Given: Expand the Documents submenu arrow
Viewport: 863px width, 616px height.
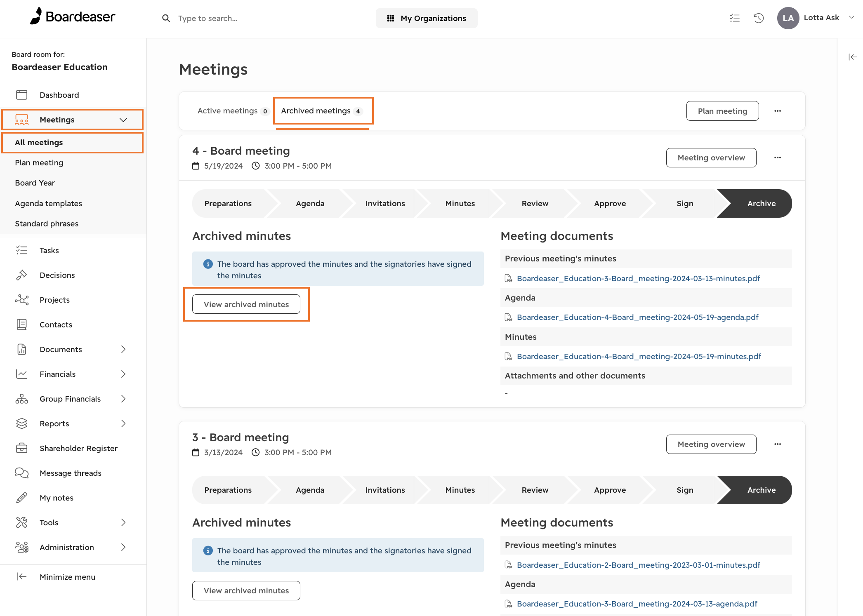Looking at the screenshot, I should tap(123, 349).
